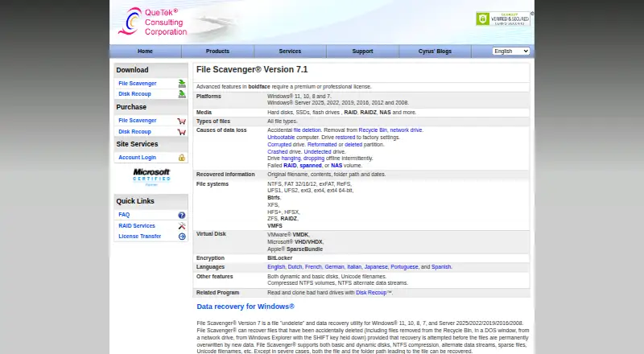Click the 'Site Services' sidebar heading
The width and height of the screenshot is (644, 354).
137,144
